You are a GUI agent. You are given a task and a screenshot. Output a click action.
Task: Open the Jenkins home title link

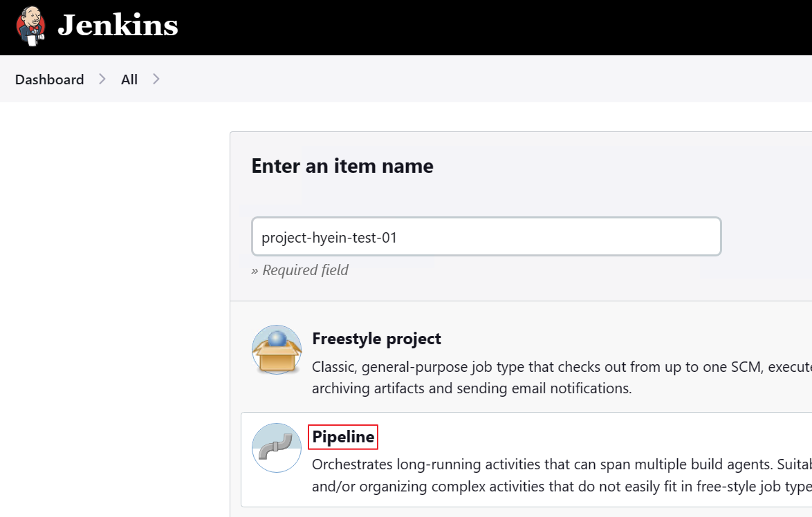pyautogui.click(x=118, y=26)
